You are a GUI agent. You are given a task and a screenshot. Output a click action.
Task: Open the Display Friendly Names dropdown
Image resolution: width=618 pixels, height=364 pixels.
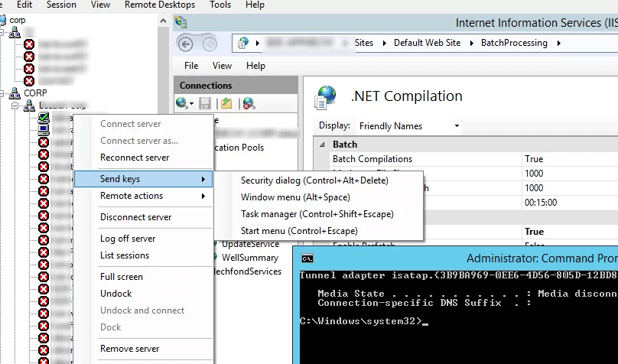[x=409, y=125]
